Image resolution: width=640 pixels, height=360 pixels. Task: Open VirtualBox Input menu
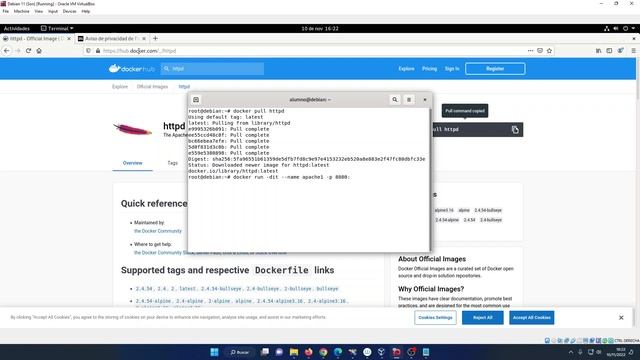click(53, 11)
